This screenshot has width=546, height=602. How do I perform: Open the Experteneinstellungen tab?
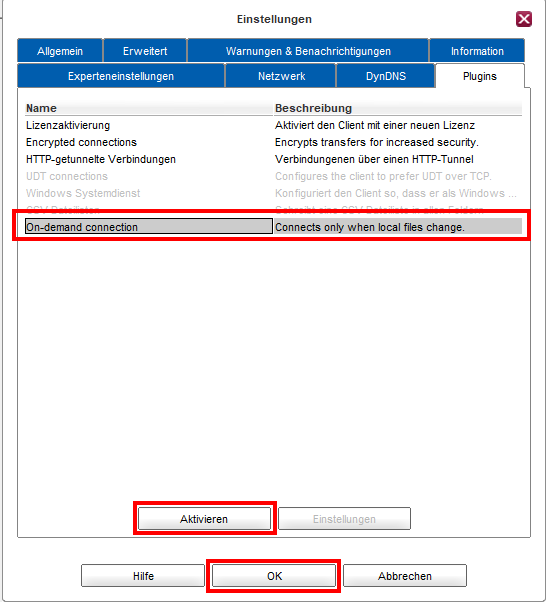tap(121, 76)
